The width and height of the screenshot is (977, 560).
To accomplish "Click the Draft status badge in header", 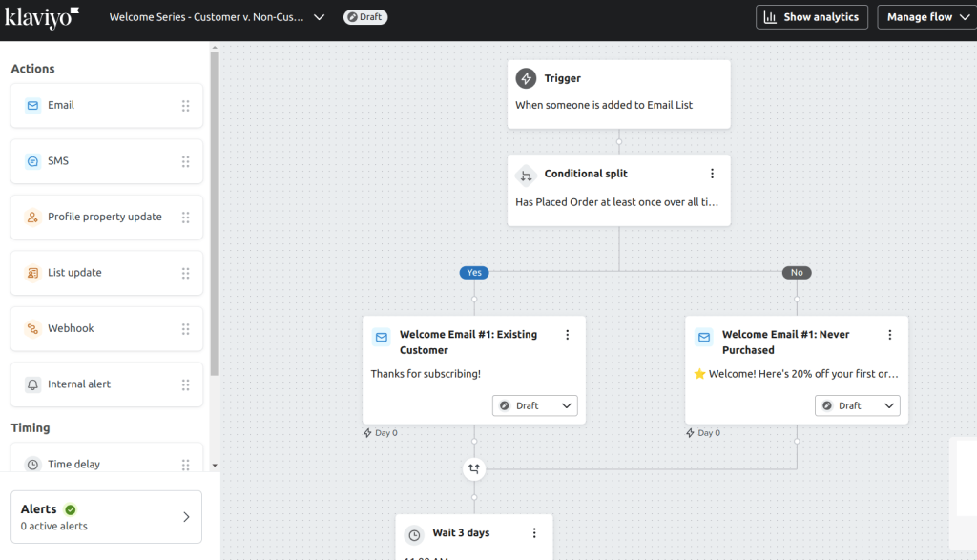I will point(365,17).
